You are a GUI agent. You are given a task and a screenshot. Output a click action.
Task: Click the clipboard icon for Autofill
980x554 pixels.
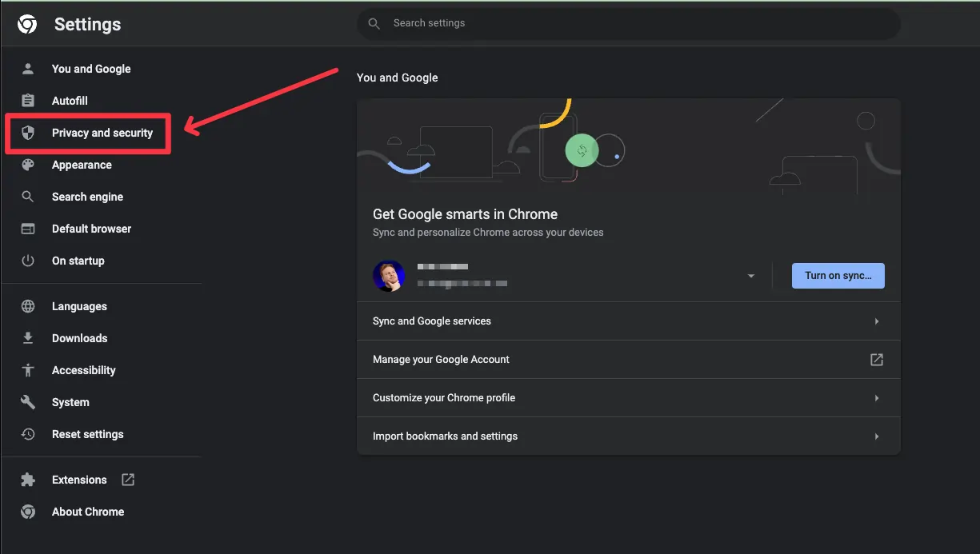coord(28,101)
